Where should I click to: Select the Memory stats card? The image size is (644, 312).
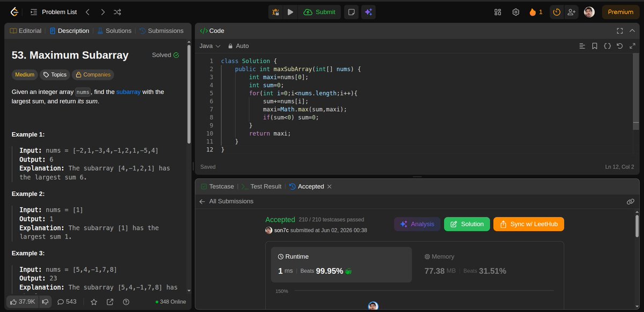click(x=488, y=265)
